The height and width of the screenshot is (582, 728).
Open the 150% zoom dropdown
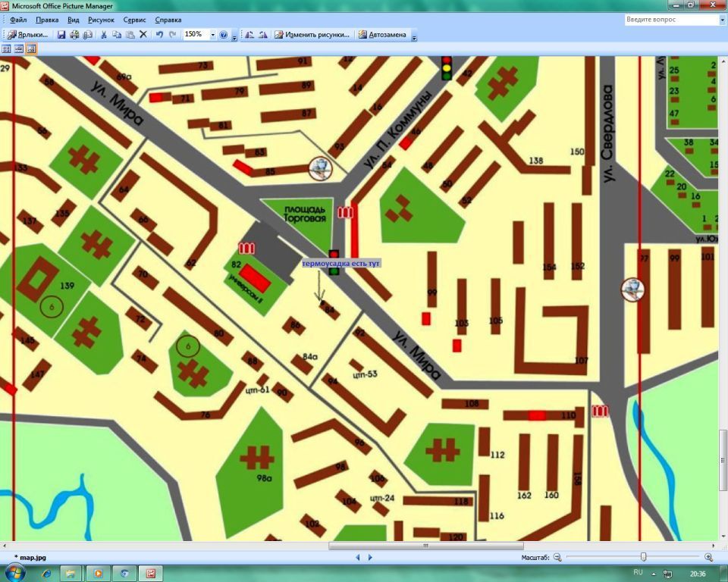click(212, 35)
